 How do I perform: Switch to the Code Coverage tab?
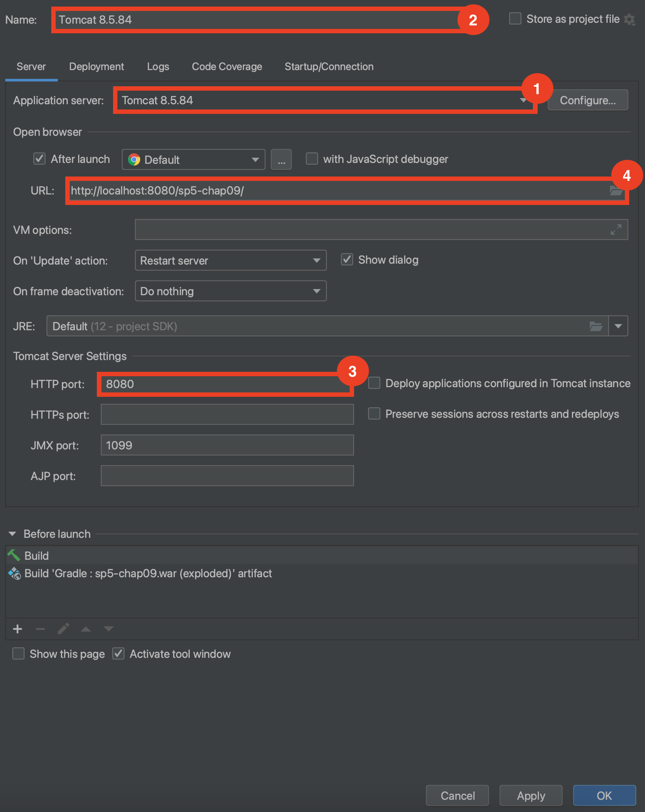[x=227, y=67]
